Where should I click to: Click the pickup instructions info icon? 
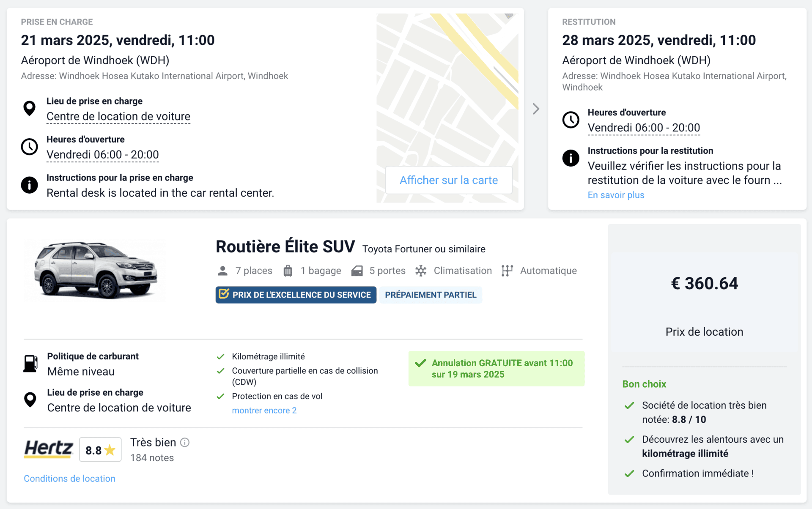(29, 185)
